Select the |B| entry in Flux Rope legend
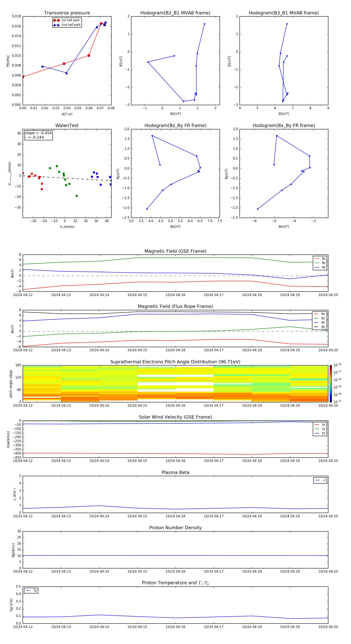The width and height of the screenshot is (351, 644). pos(320,327)
